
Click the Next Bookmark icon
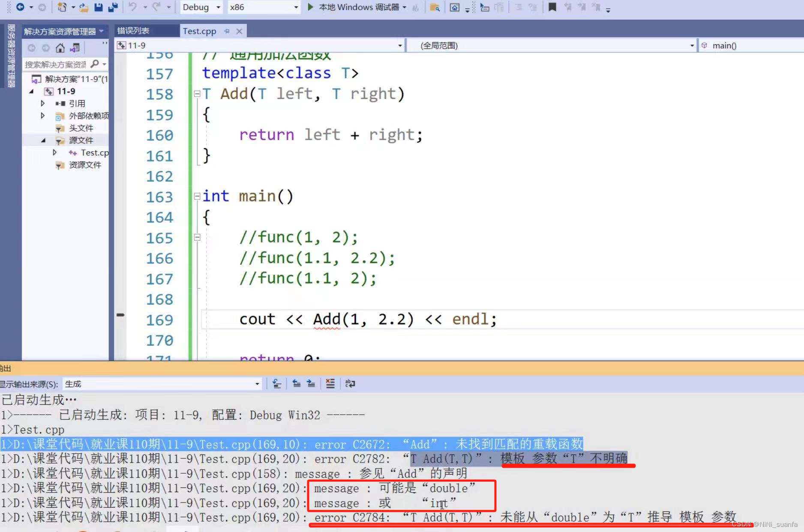[582, 7]
